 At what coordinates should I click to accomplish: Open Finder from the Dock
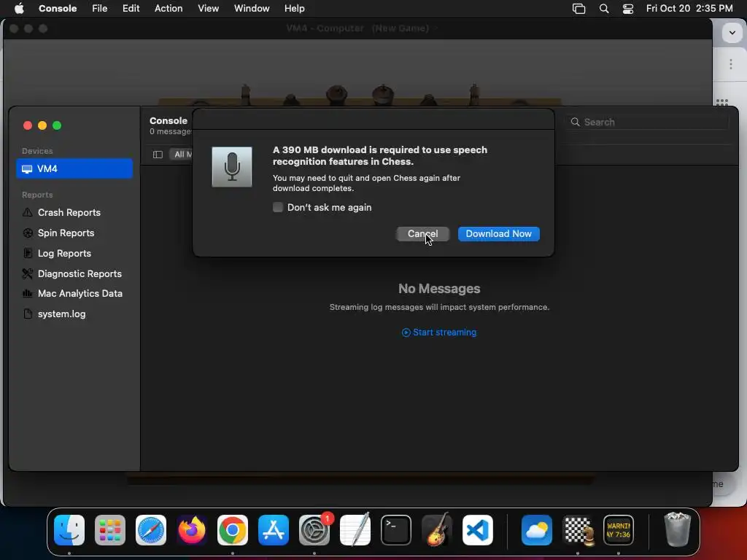click(x=69, y=530)
